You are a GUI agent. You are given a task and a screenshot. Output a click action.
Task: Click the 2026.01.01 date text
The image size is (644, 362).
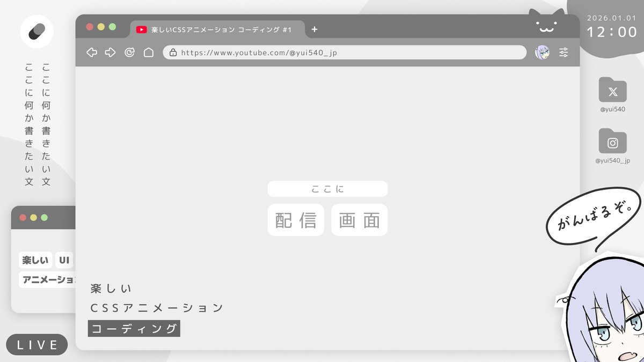pos(612,18)
